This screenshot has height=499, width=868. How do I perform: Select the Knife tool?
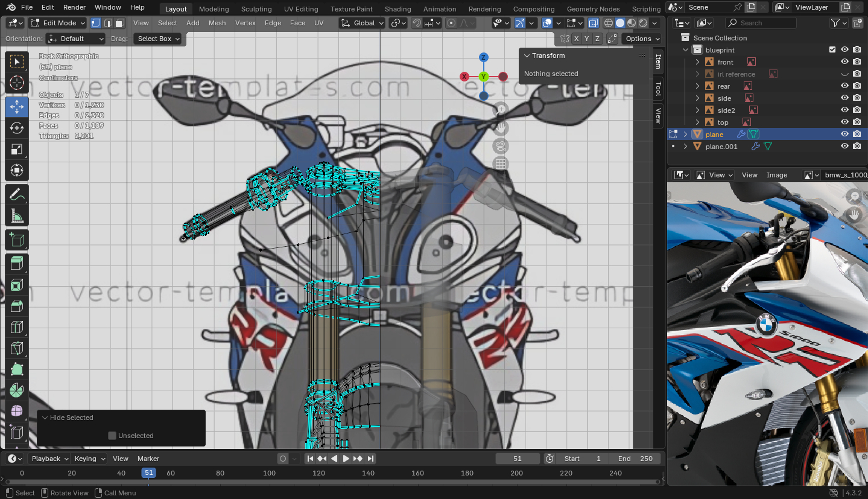[x=17, y=348]
